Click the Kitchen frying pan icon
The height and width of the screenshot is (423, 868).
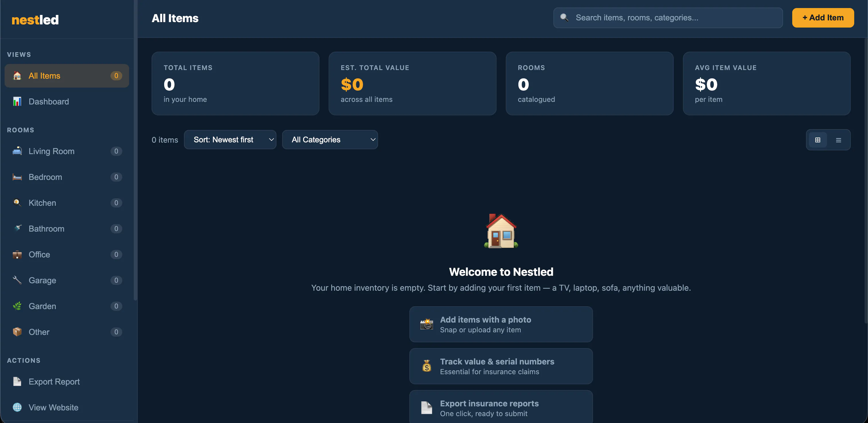pyautogui.click(x=17, y=203)
